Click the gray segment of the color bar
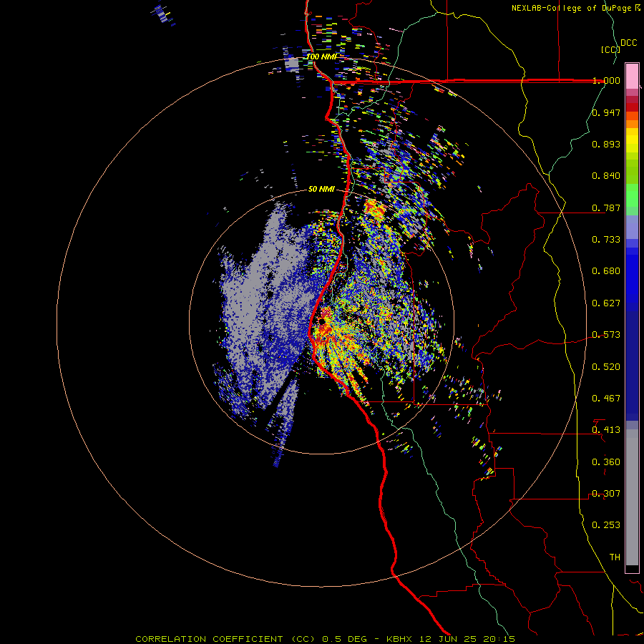 pyautogui.click(x=632, y=497)
